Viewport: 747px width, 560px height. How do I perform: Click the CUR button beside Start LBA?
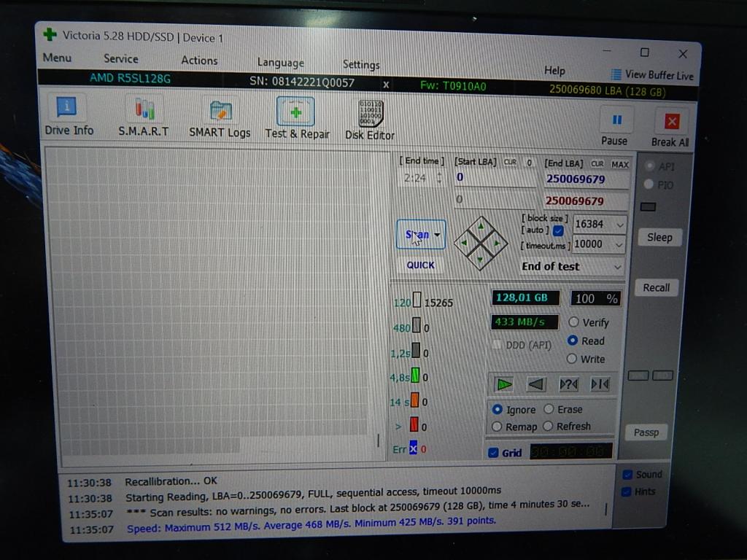point(510,162)
